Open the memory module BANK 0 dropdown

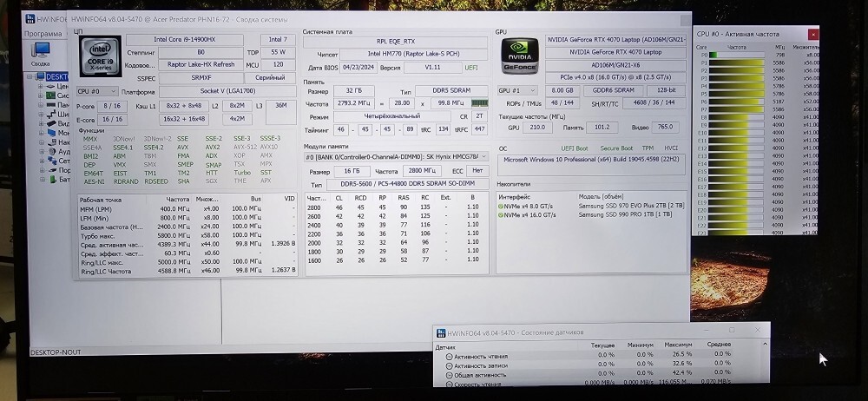coord(397,157)
